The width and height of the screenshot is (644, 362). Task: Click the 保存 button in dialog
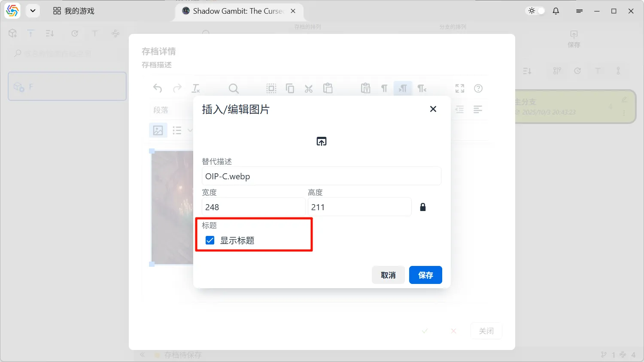425,275
